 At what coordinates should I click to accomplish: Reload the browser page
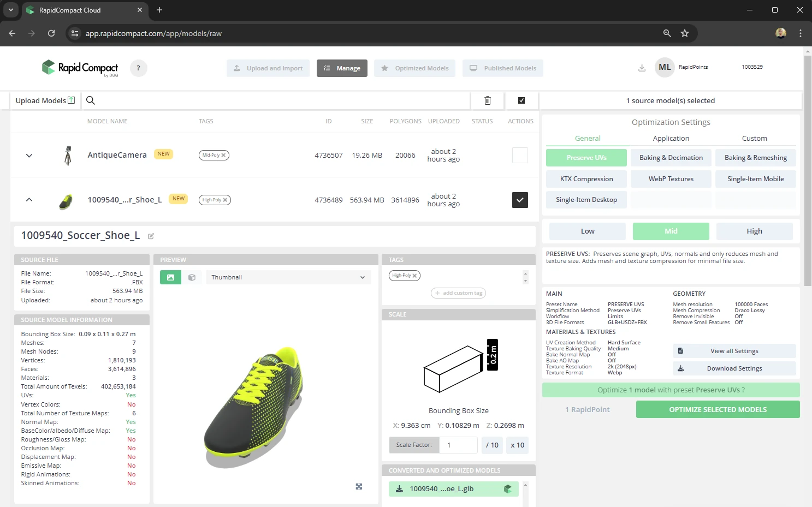(x=51, y=33)
